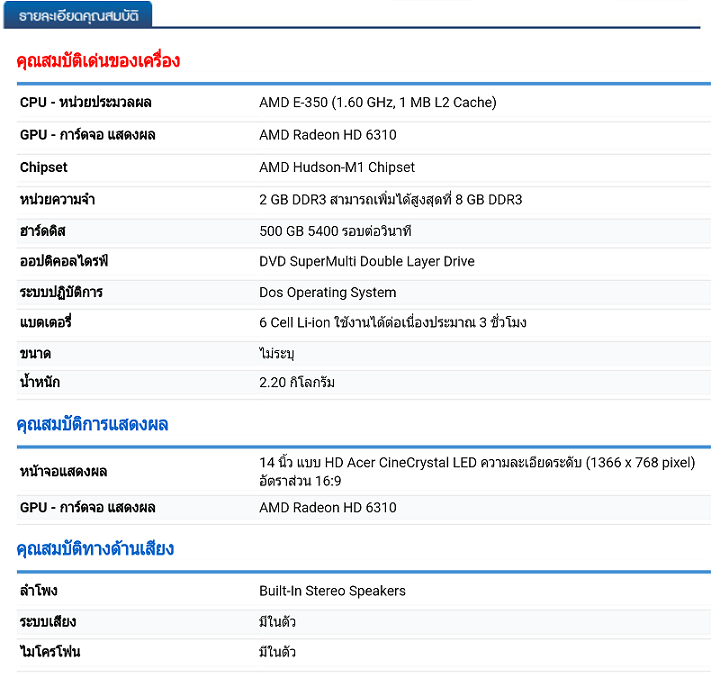Click the AMD Hudson-M1 Chipset value
The height and width of the screenshot is (678, 720).
tap(337, 167)
